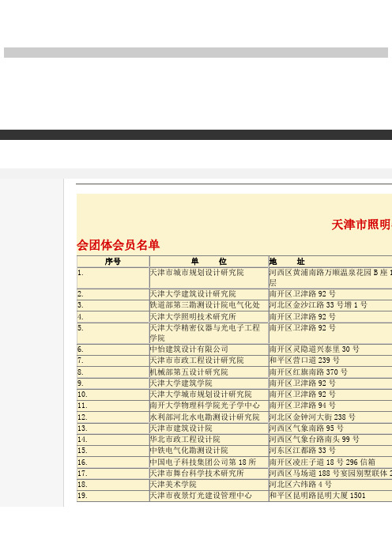Click the cell 华北市政工程设计院
The image size is (392, 555).
pyautogui.click(x=185, y=440)
